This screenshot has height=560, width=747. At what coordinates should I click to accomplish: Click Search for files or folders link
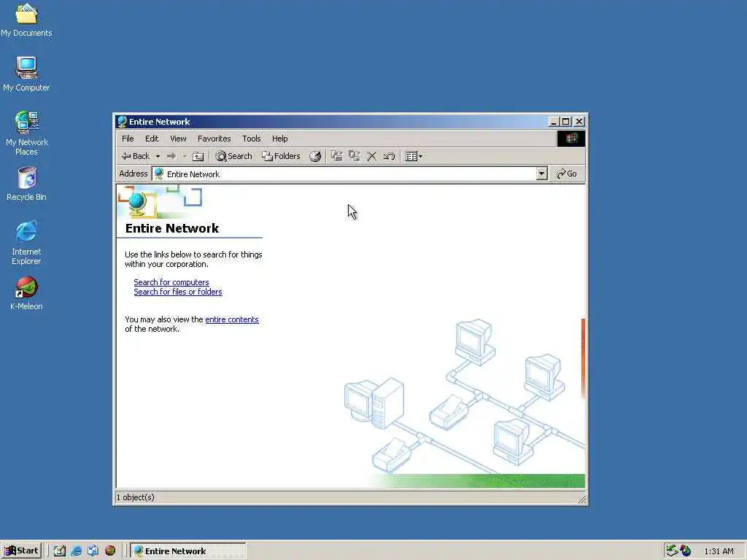[178, 292]
